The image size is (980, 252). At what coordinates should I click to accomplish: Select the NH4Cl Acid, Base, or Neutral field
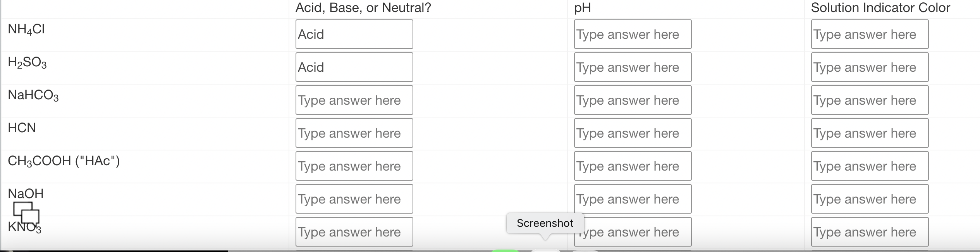pos(354,34)
